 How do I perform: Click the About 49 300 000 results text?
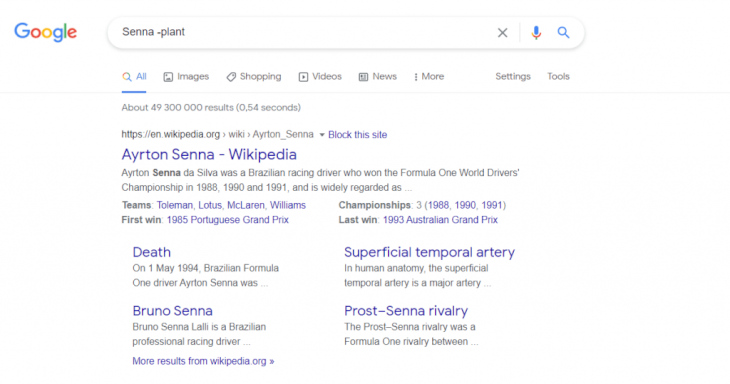point(211,108)
